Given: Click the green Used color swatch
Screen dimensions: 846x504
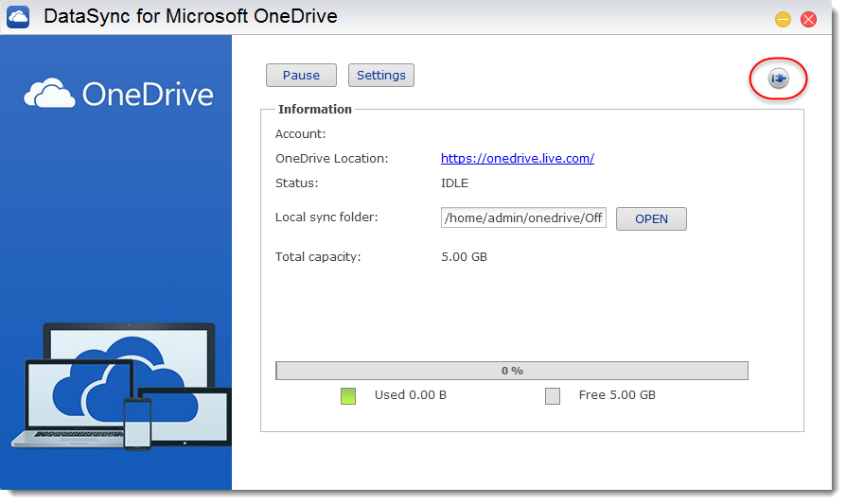Looking at the screenshot, I should [x=348, y=396].
